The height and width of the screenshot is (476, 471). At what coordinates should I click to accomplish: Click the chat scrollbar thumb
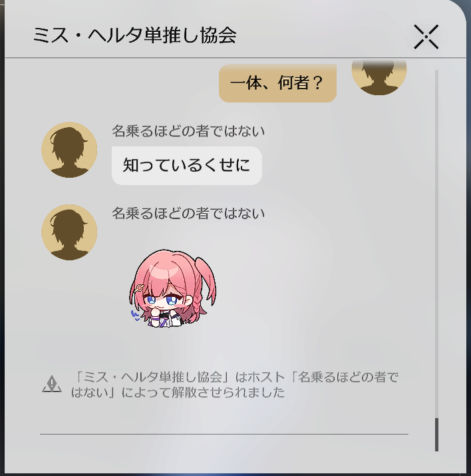click(x=436, y=435)
